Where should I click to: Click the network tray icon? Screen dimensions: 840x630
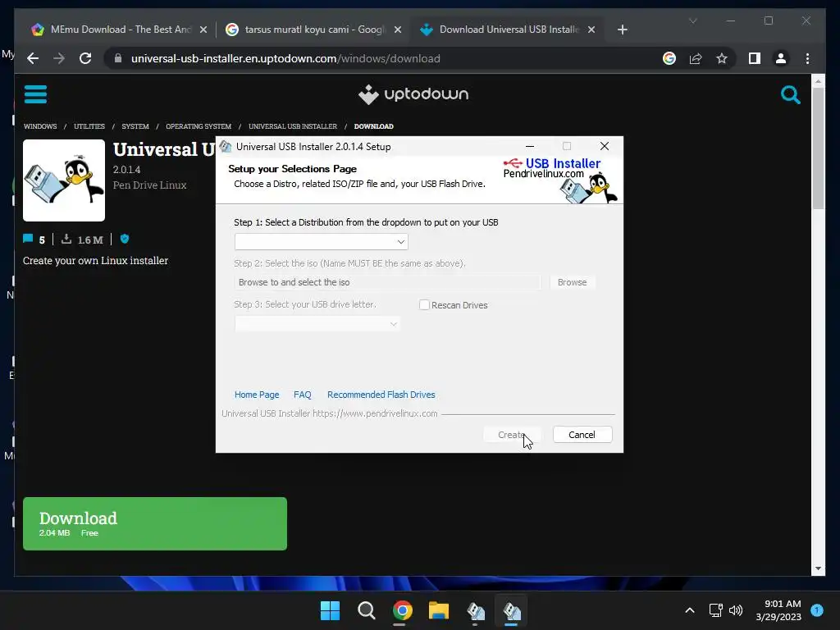pyautogui.click(x=715, y=610)
